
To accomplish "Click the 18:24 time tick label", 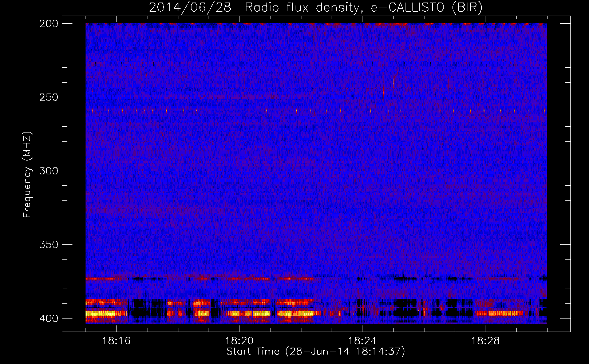I will click(362, 341).
